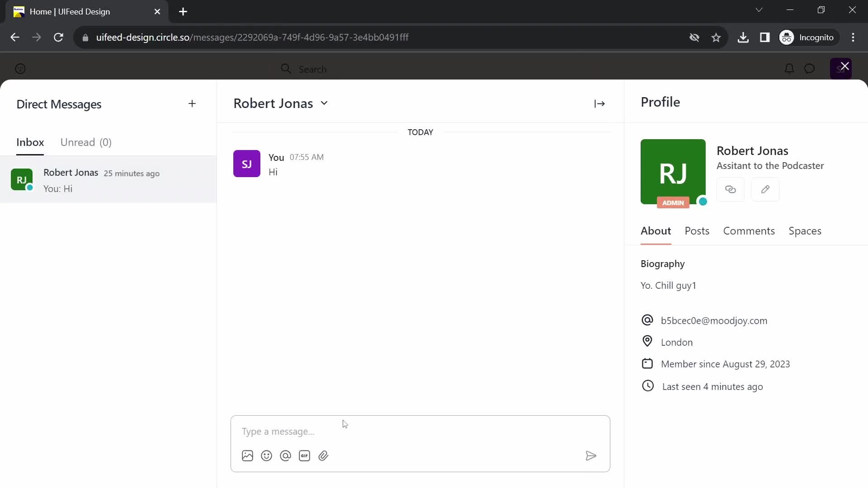This screenshot has width=868, height=488.
Task: Open Robert Jonas conversation in inbox
Action: 108,180
